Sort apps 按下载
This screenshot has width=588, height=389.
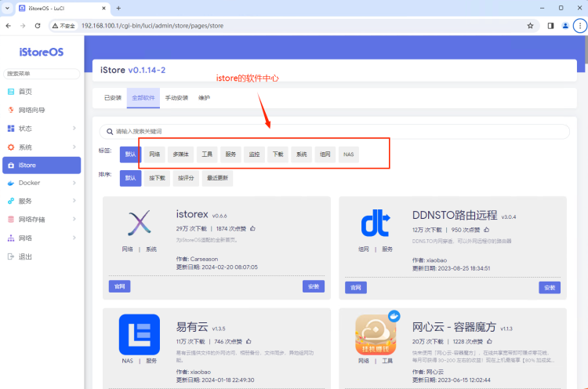click(157, 178)
